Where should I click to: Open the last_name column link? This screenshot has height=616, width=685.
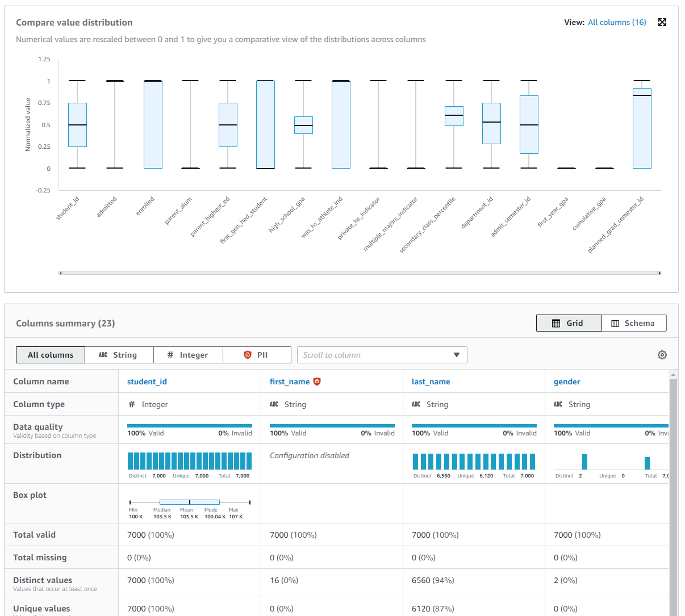pyautogui.click(x=431, y=382)
